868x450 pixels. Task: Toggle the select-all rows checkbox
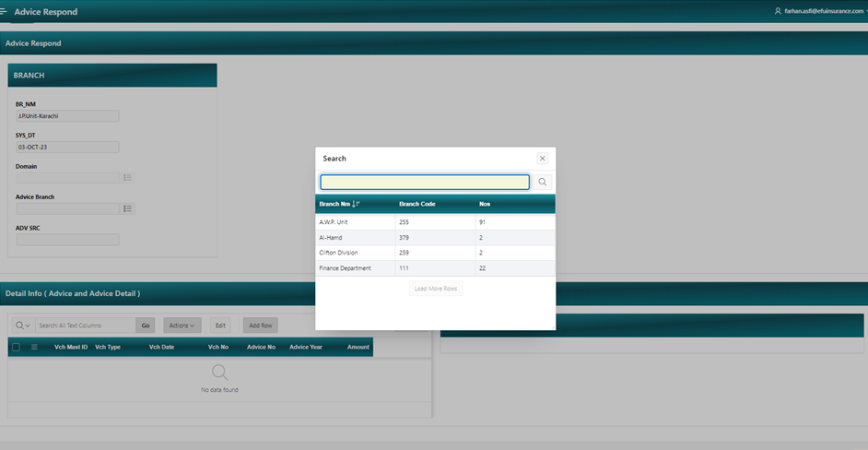point(16,348)
